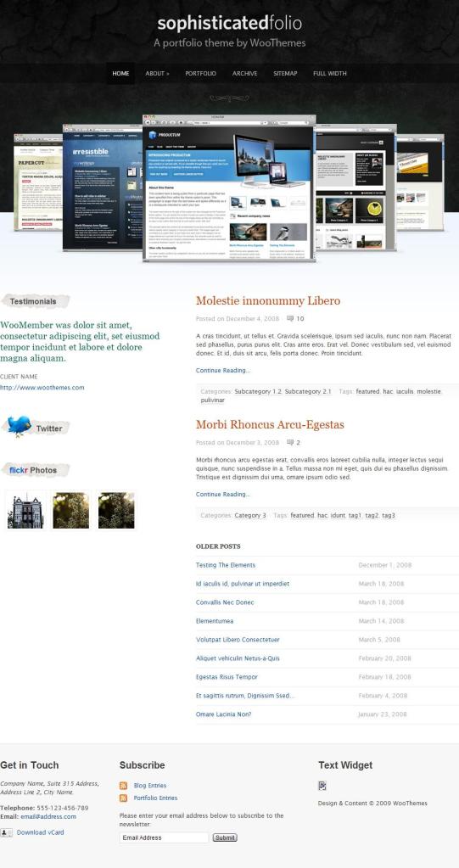Open the Testing The Elements older post
This screenshot has height=868, width=459.
pyautogui.click(x=226, y=565)
